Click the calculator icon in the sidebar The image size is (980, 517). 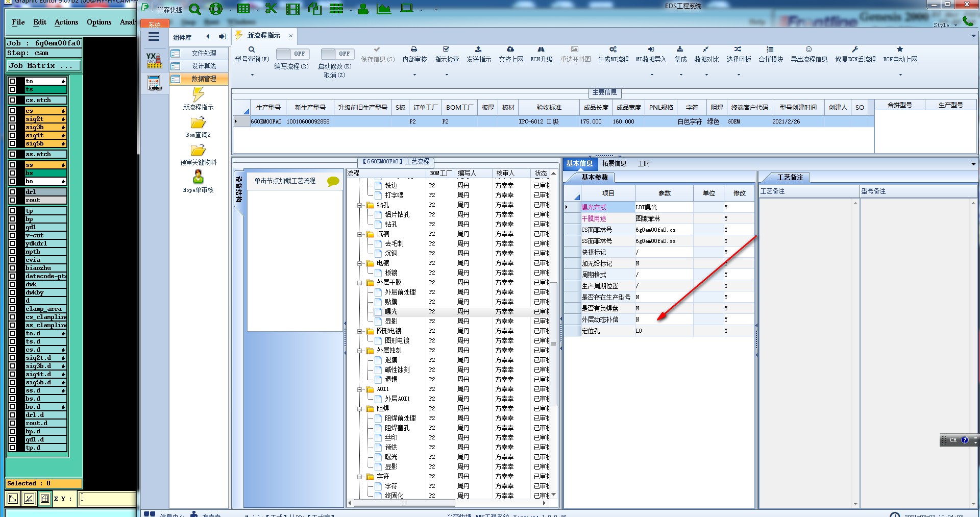coord(154,83)
